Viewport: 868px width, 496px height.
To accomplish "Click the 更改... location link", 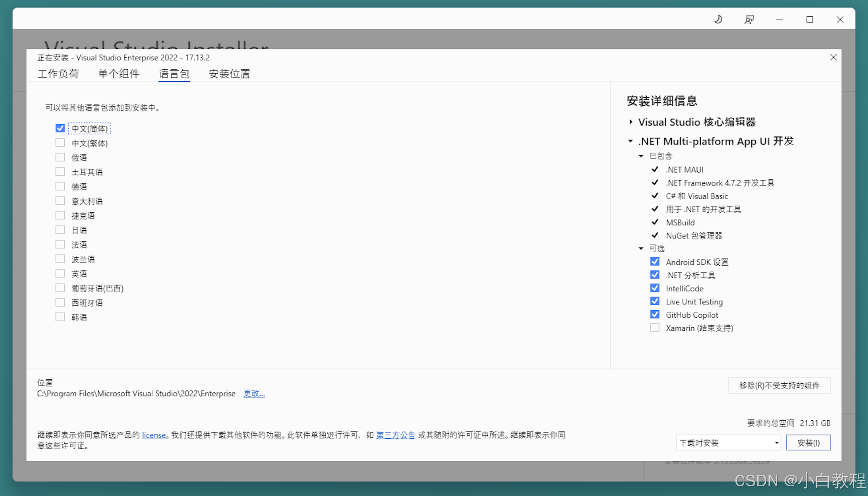I will (254, 393).
